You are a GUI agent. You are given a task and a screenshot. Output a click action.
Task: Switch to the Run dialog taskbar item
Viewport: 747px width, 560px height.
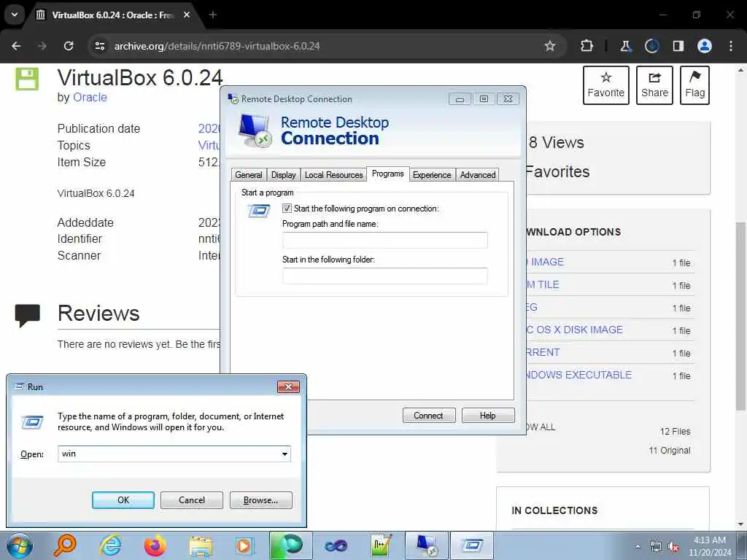(472, 545)
